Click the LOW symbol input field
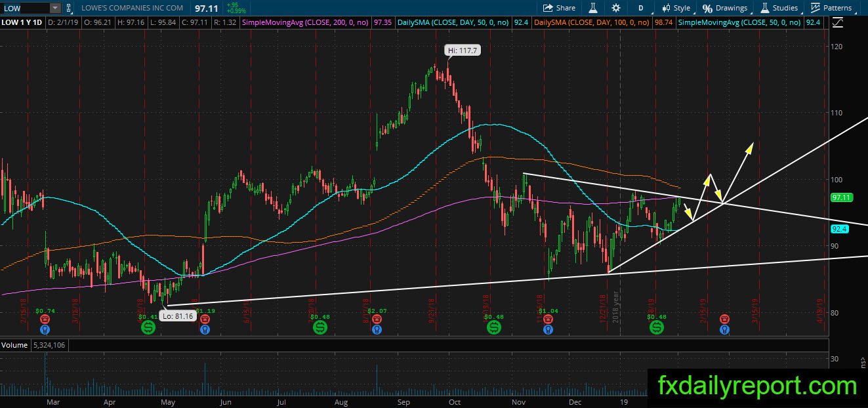868x408 pixels. [24, 8]
